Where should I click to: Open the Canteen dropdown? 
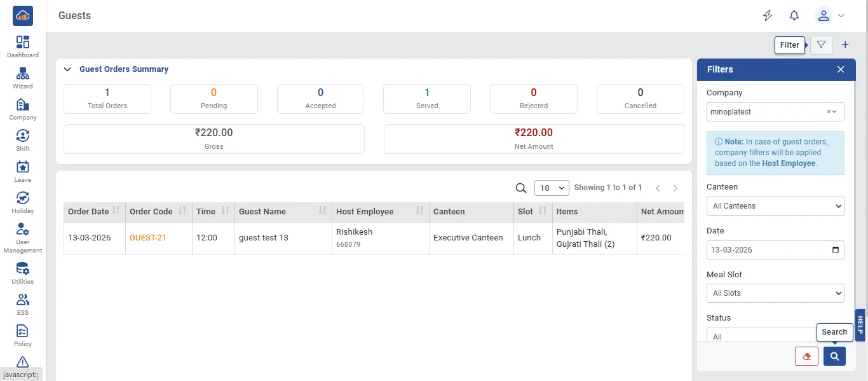pyautogui.click(x=775, y=206)
